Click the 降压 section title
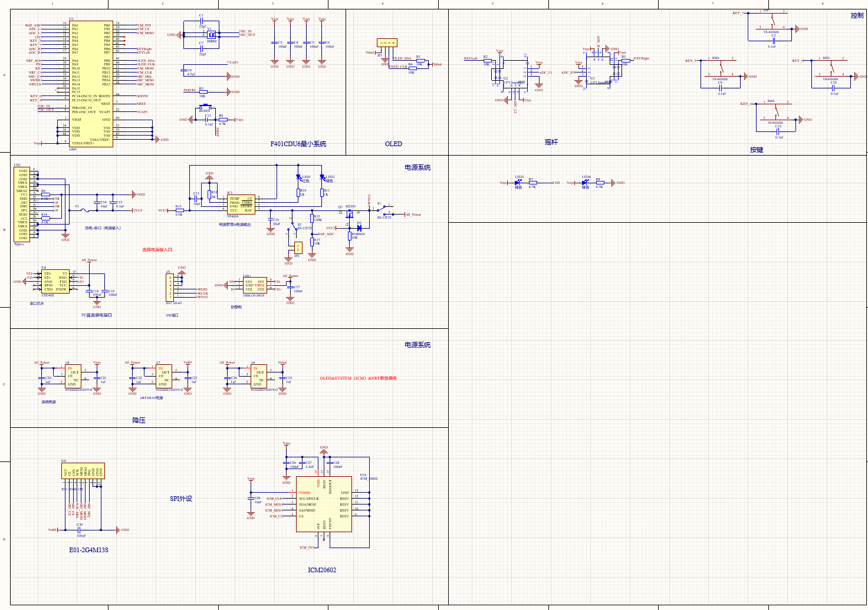 139,421
